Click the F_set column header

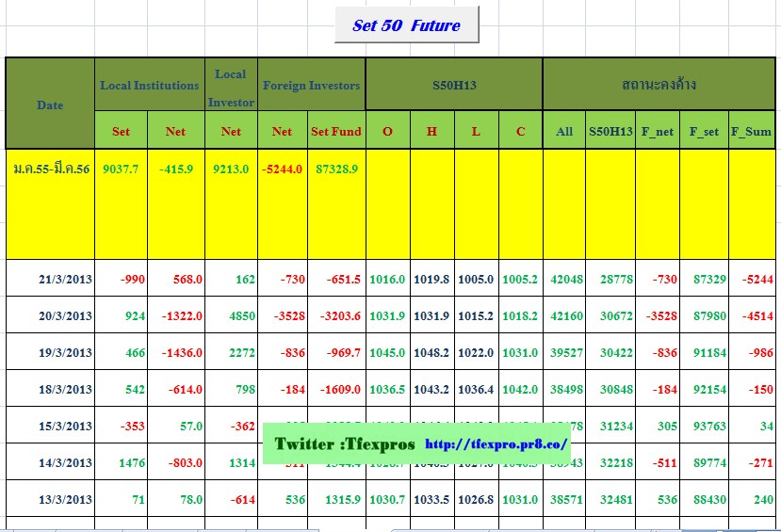tap(704, 132)
